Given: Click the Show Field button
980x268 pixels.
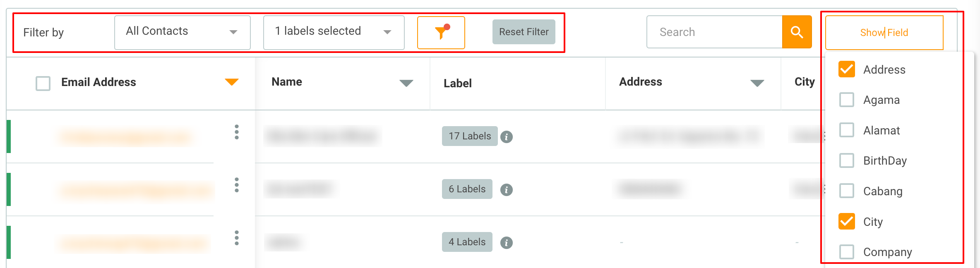Looking at the screenshot, I should 884,33.
